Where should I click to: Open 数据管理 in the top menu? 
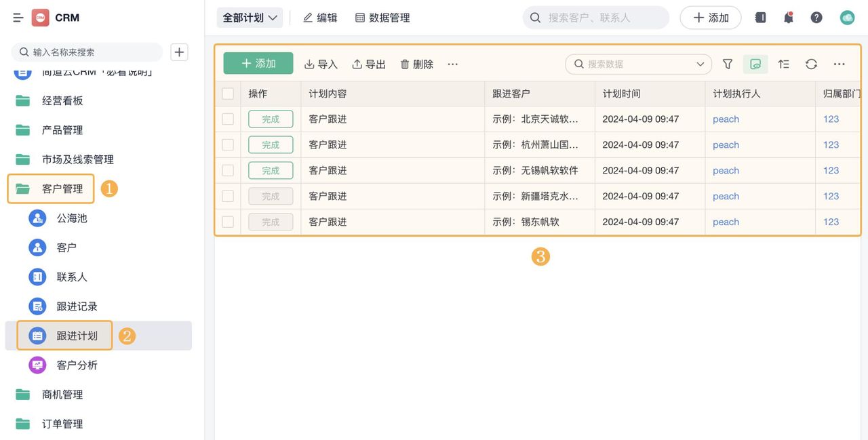pos(382,17)
